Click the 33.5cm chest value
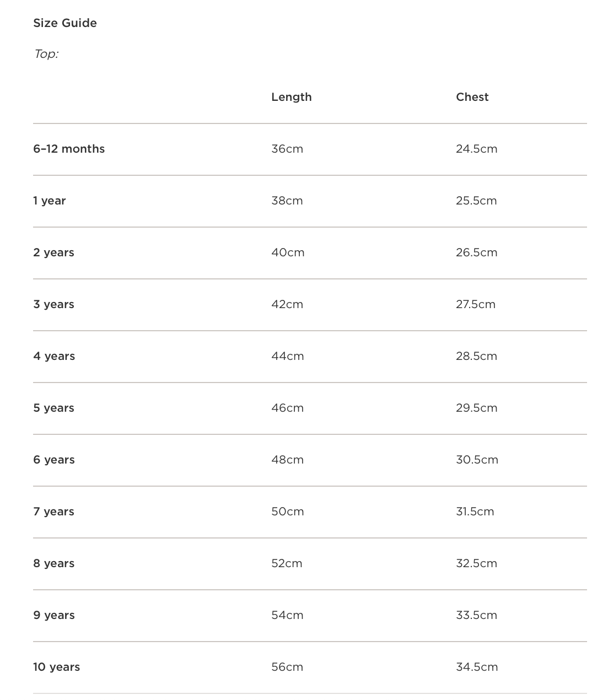This screenshot has height=700, width=592. click(x=477, y=615)
